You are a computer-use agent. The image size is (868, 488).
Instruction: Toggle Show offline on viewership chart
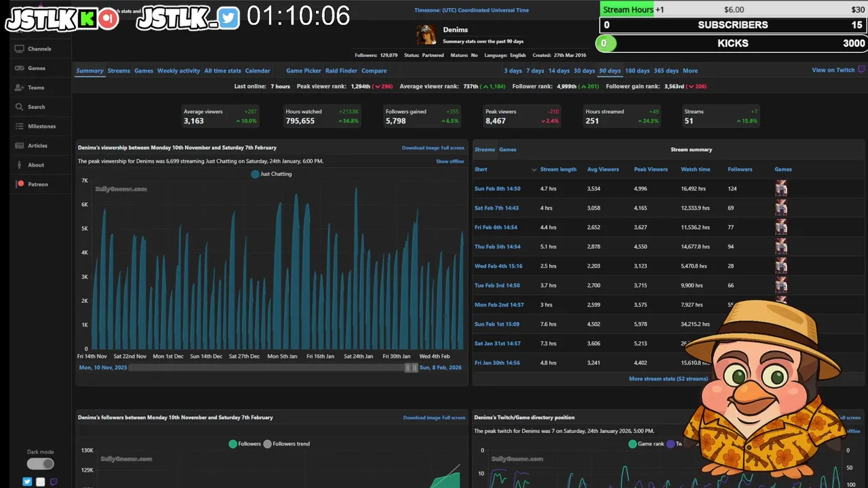pos(450,161)
